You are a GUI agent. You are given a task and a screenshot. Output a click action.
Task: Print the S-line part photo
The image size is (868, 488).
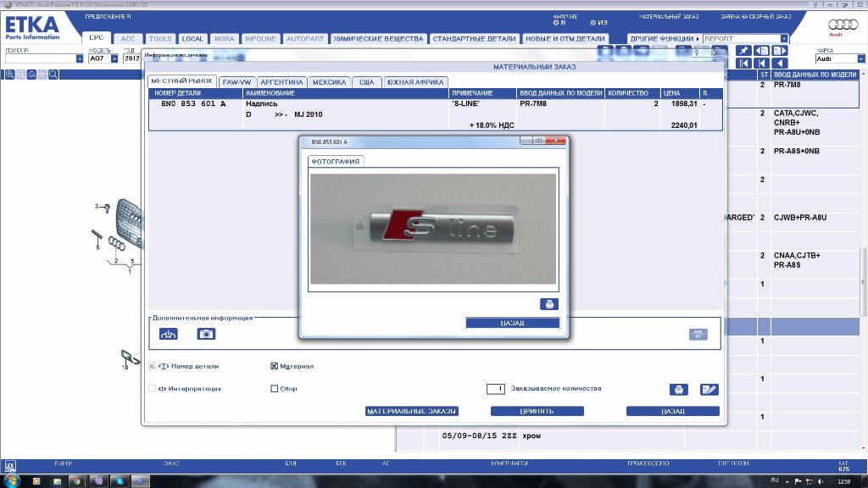tap(548, 304)
